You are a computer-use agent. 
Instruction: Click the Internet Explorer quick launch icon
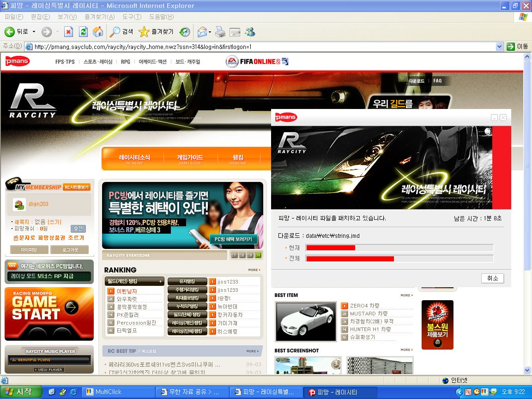73,392
